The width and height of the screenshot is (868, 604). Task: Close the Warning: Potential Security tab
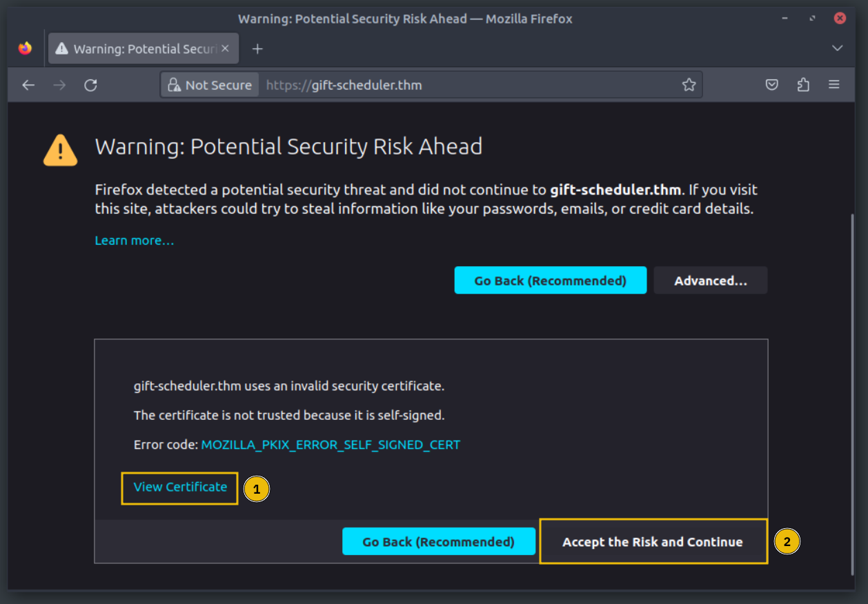pyautogui.click(x=225, y=49)
